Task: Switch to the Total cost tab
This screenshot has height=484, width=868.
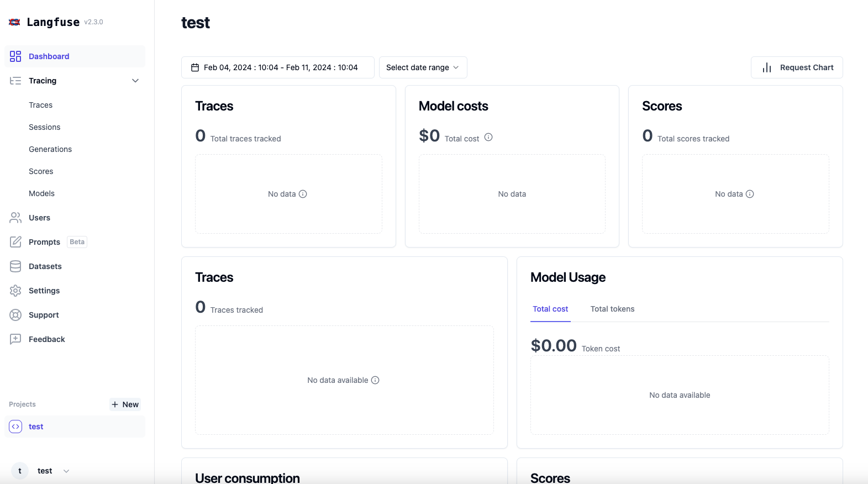Action: pyautogui.click(x=550, y=309)
